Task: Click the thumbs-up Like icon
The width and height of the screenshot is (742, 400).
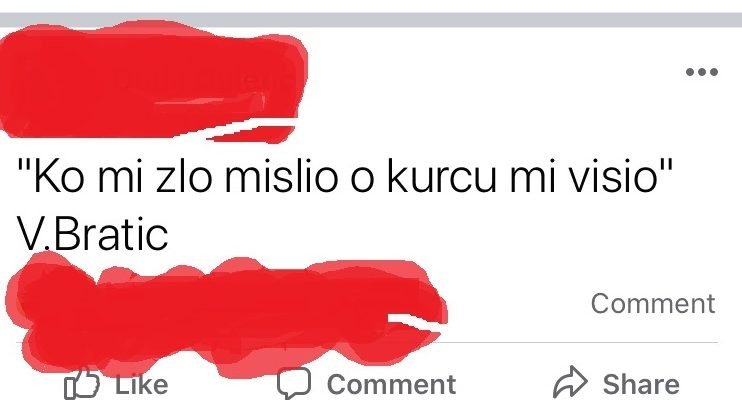Action: click(82, 384)
